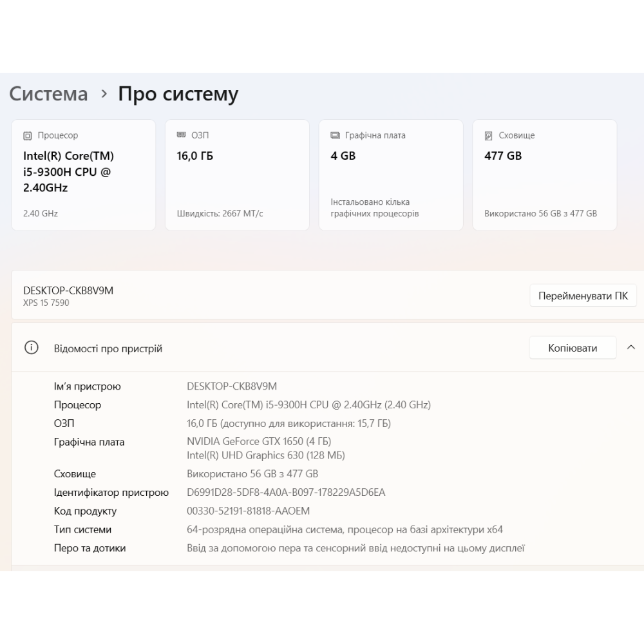Click the breadcrumb arrow separator
Screen dimensions: 644x644
104,94
